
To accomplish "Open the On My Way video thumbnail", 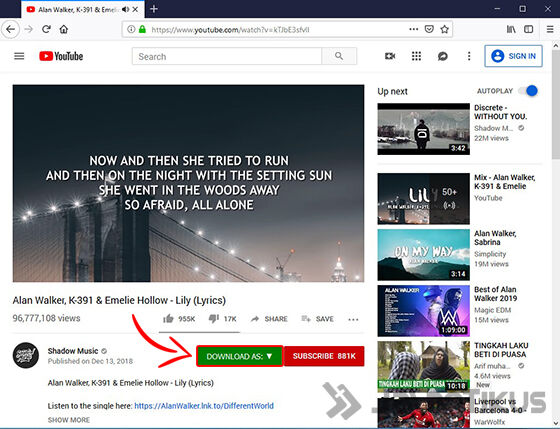I will [x=424, y=255].
